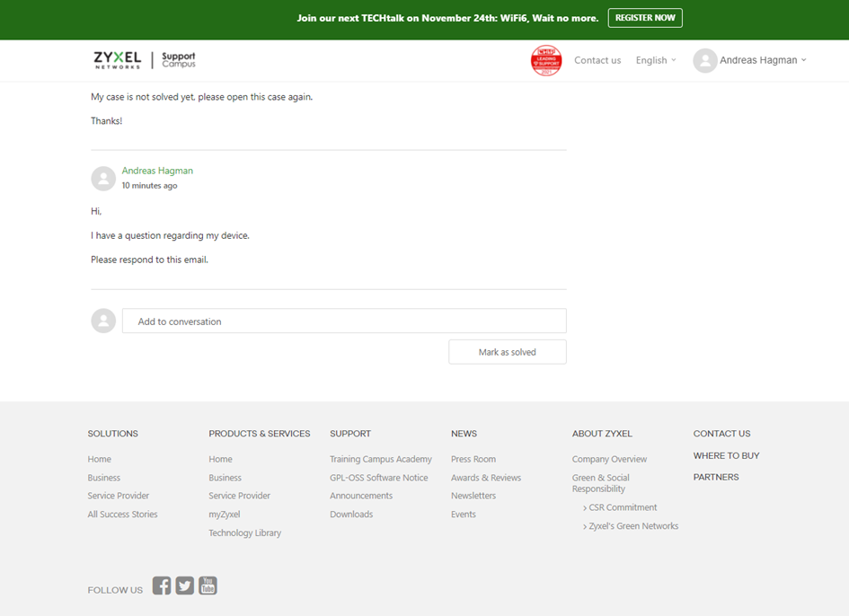The image size is (849, 616).
Task: Open Contact us in the header
Action: click(597, 60)
